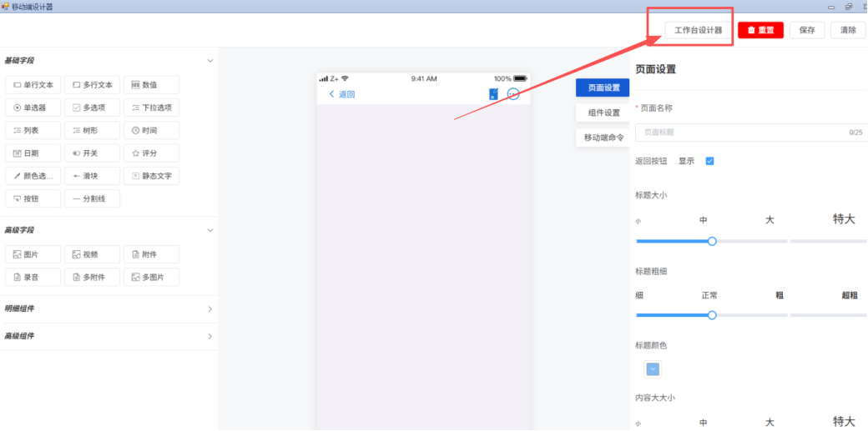Viewport: 868px width, 431px height.
Task: Select the 录音 audio recording component
Action: tap(33, 277)
